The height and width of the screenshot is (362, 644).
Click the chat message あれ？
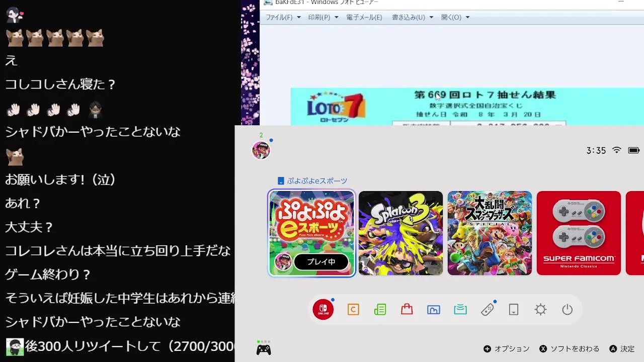pyautogui.click(x=23, y=203)
